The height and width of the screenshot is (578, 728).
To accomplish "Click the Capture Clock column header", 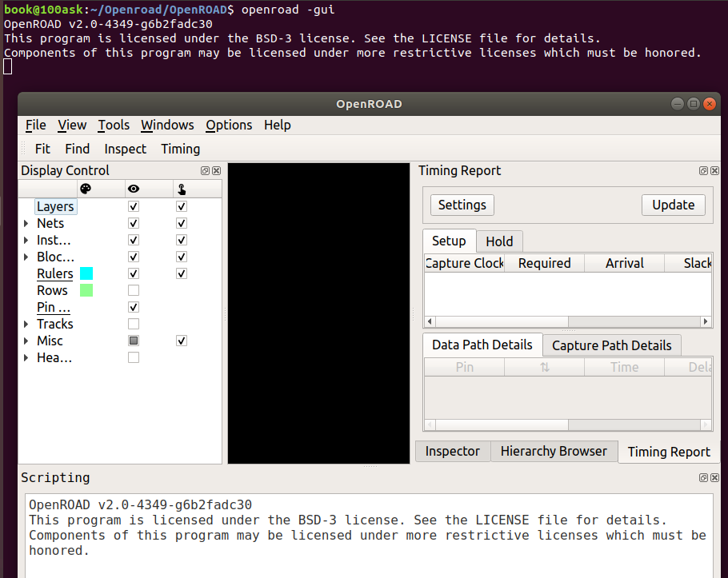I will (465, 263).
